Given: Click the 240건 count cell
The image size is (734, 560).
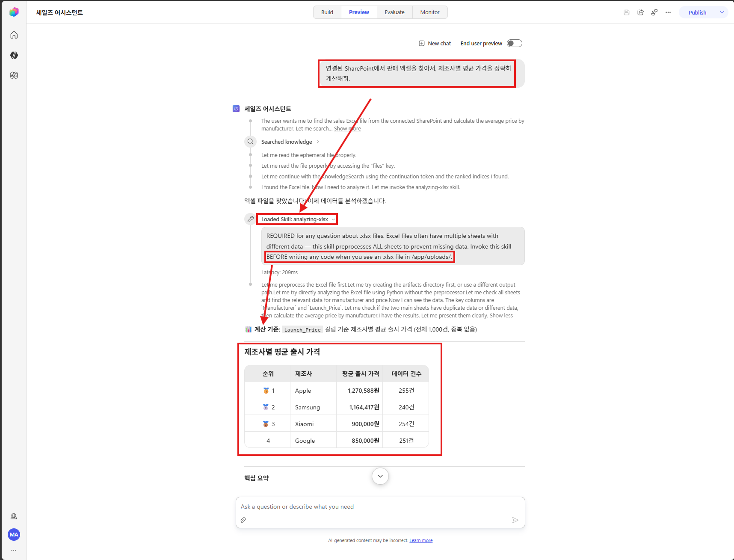Looking at the screenshot, I should [406, 407].
